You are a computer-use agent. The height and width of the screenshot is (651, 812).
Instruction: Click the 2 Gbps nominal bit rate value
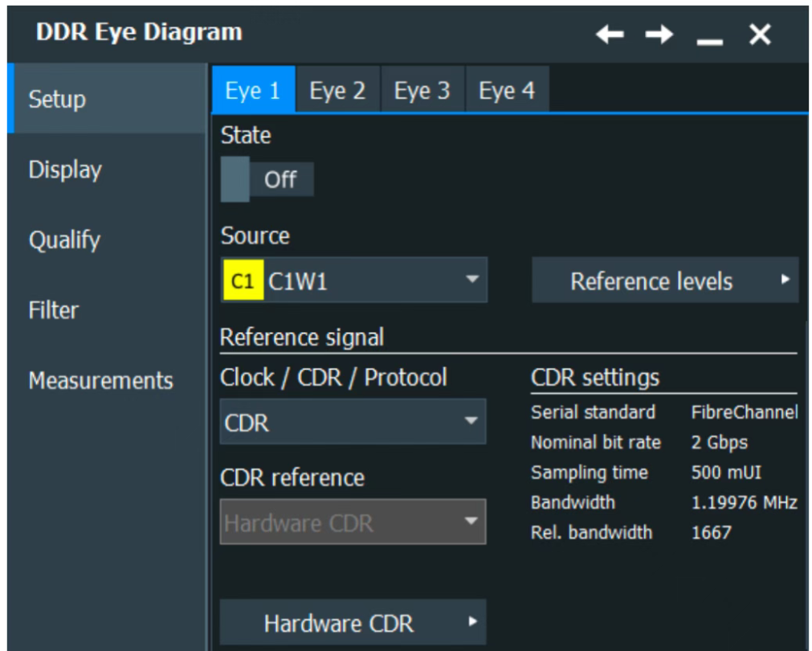pyautogui.click(x=720, y=442)
